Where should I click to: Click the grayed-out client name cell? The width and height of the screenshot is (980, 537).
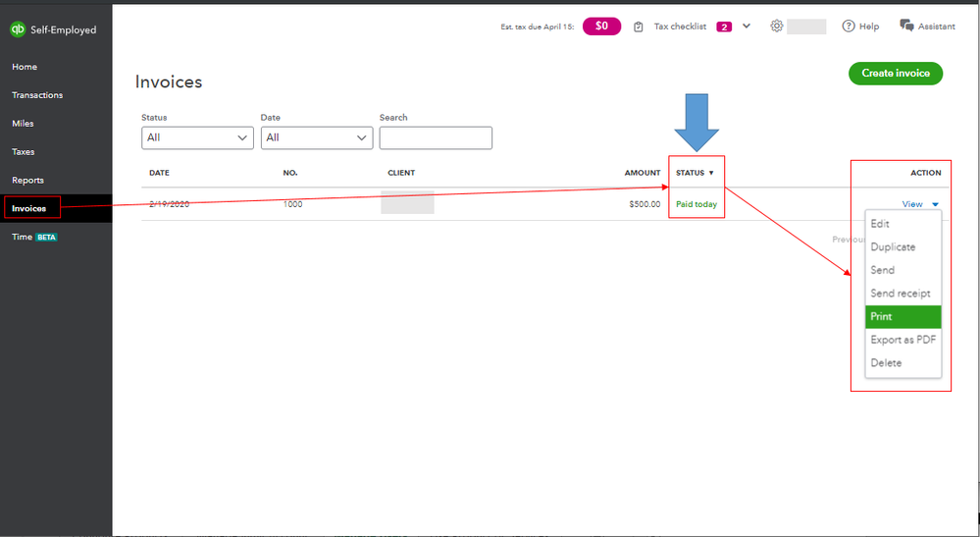(407, 202)
